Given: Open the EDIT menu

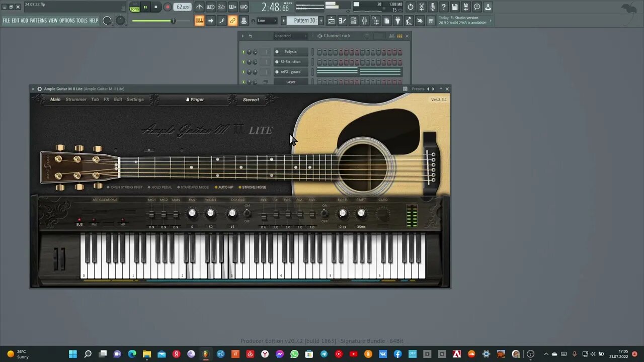Looking at the screenshot, I should point(16,21).
